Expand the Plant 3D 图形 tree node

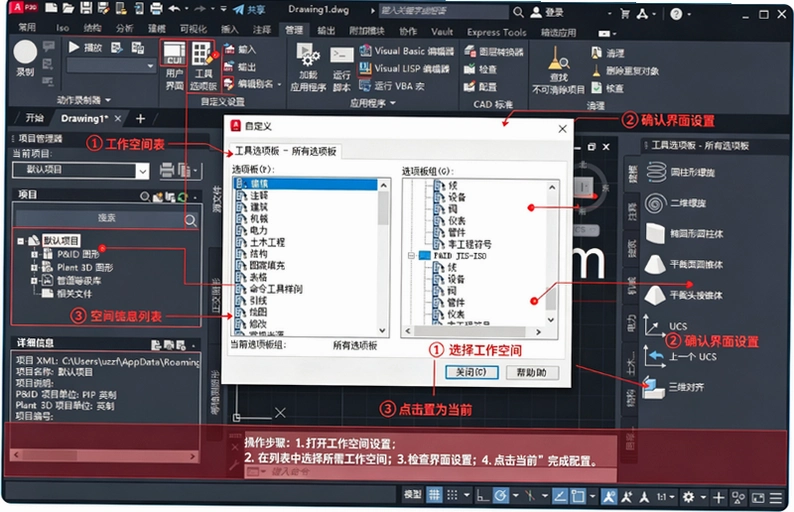pyautogui.click(x=34, y=267)
